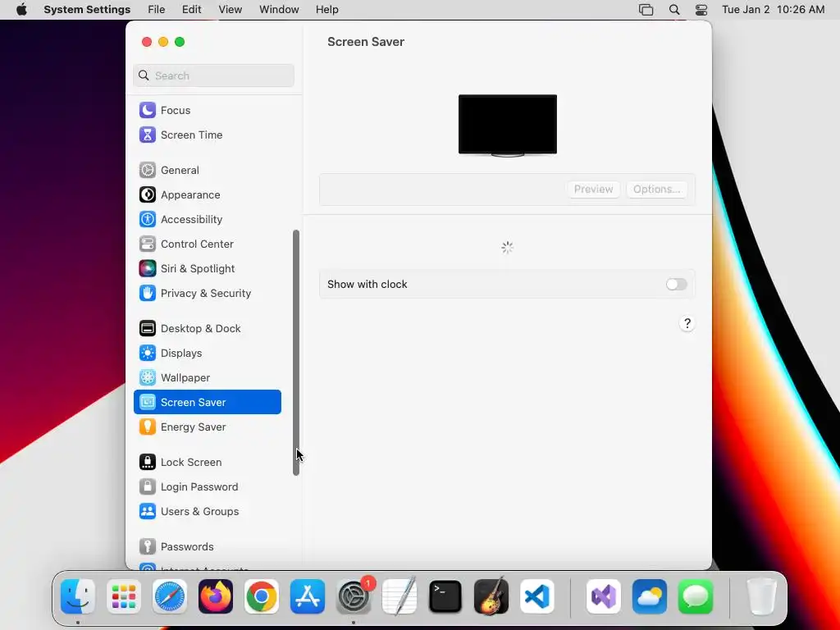
Task: Go to Passwords settings
Action: [x=208, y=547]
